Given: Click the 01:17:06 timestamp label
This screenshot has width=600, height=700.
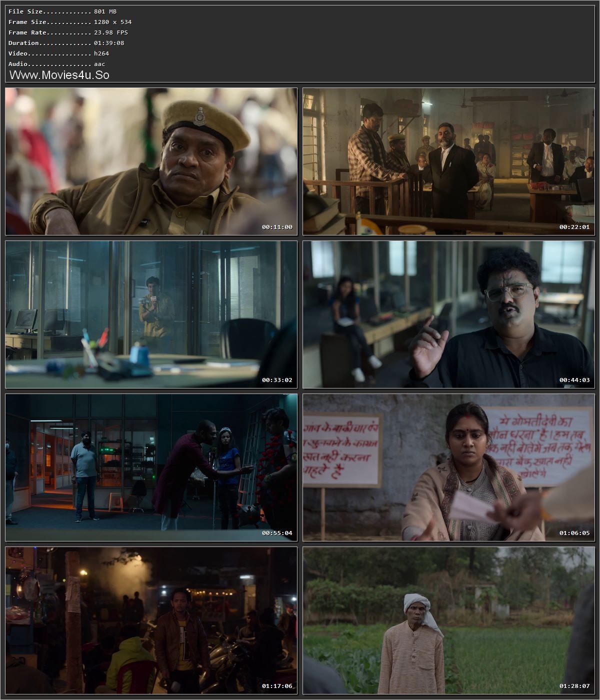Looking at the screenshot, I should coord(277,685).
